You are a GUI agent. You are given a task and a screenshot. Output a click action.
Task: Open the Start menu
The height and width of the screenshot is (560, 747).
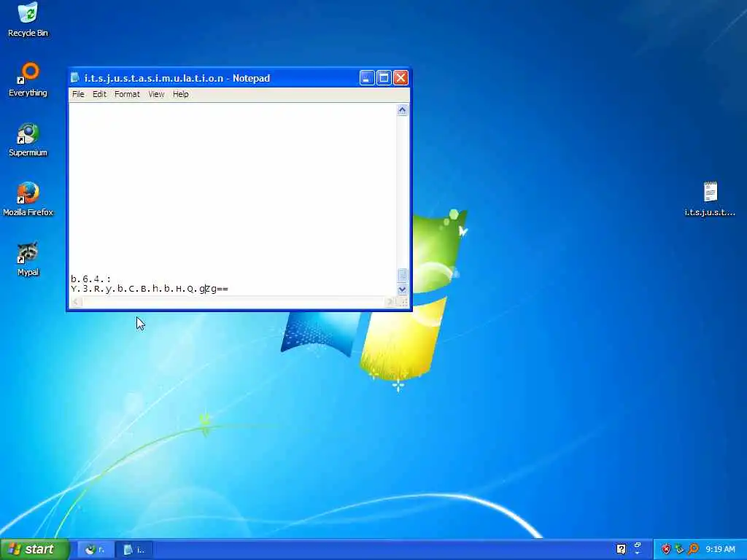tap(34, 549)
